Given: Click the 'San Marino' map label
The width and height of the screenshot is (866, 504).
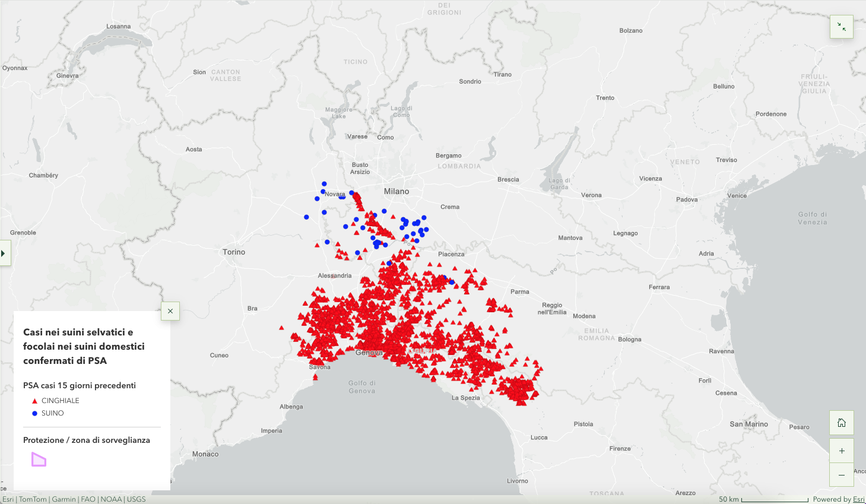Looking at the screenshot, I should [749, 424].
